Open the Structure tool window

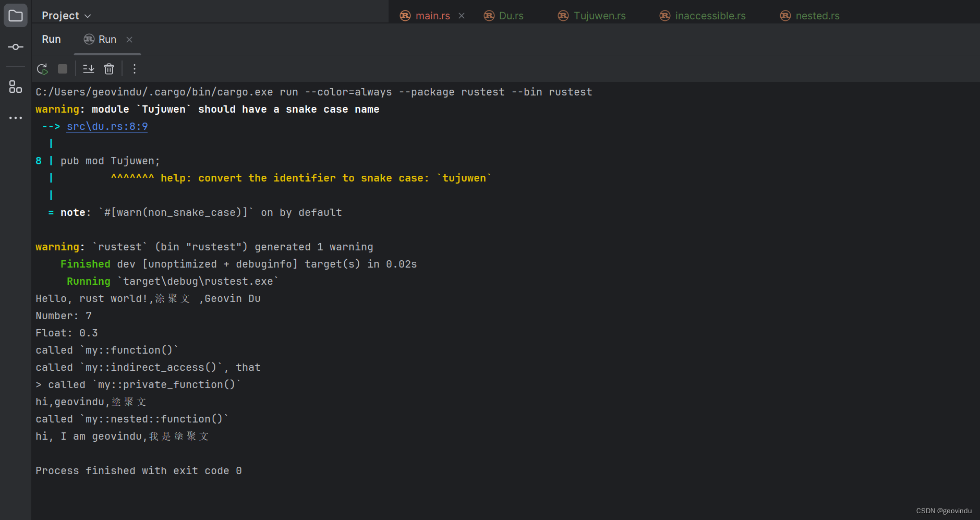click(x=15, y=87)
